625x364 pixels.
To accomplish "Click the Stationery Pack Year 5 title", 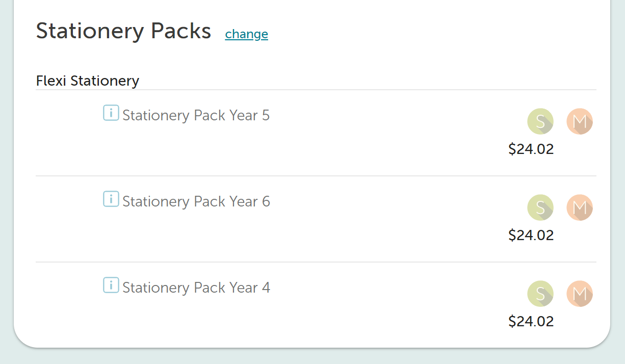I will tap(196, 116).
